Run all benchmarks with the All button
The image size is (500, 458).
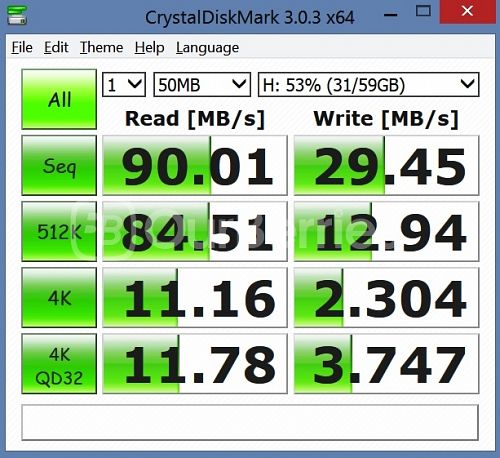tap(59, 99)
